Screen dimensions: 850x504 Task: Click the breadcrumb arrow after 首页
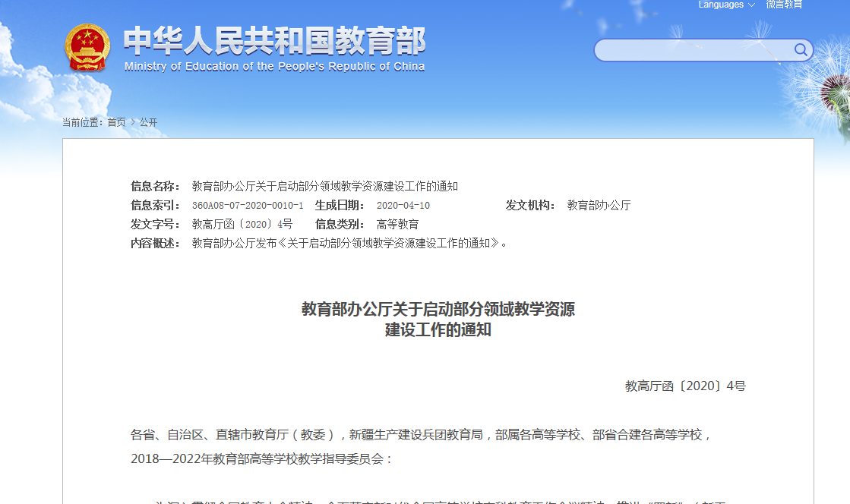point(133,122)
